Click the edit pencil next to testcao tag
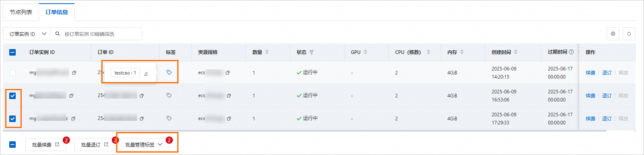 click(x=146, y=74)
